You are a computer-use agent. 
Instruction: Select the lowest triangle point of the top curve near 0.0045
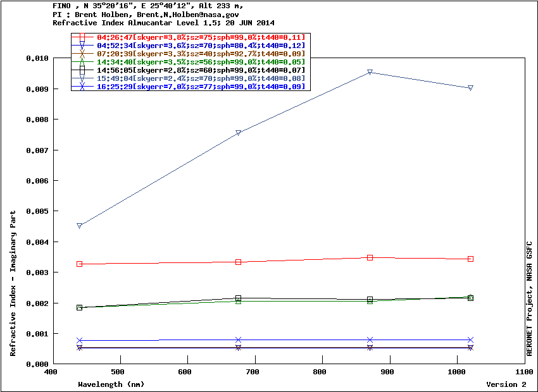(80, 226)
